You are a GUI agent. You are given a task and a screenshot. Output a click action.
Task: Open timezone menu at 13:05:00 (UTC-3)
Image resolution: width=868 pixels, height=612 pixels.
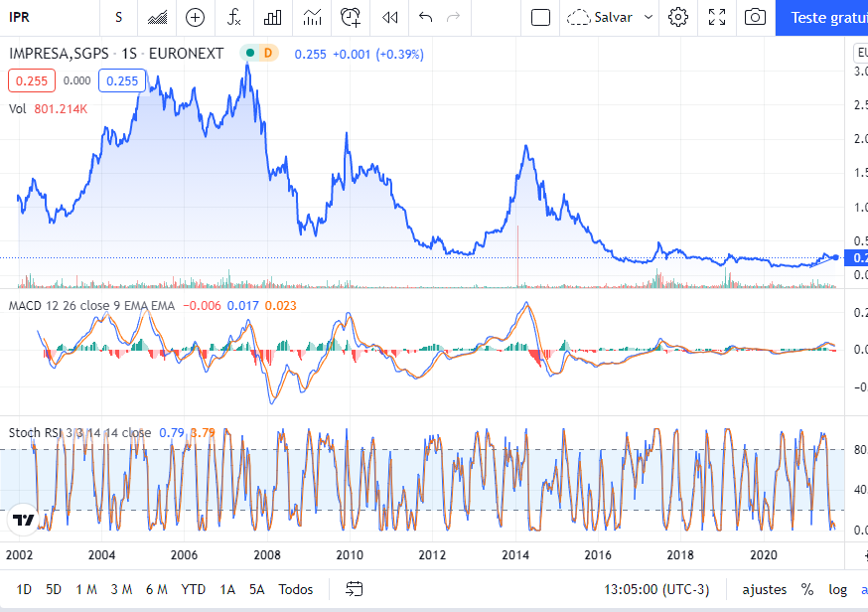tap(656, 589)
